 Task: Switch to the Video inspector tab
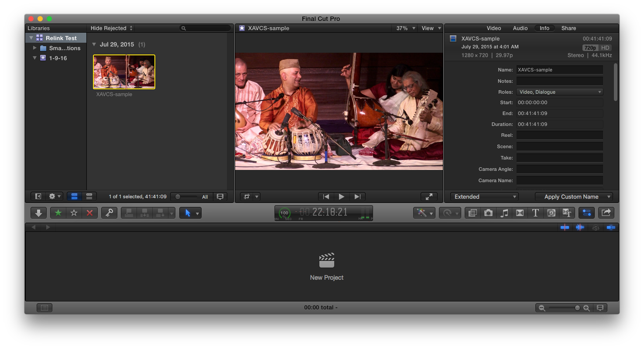[493, 28]
